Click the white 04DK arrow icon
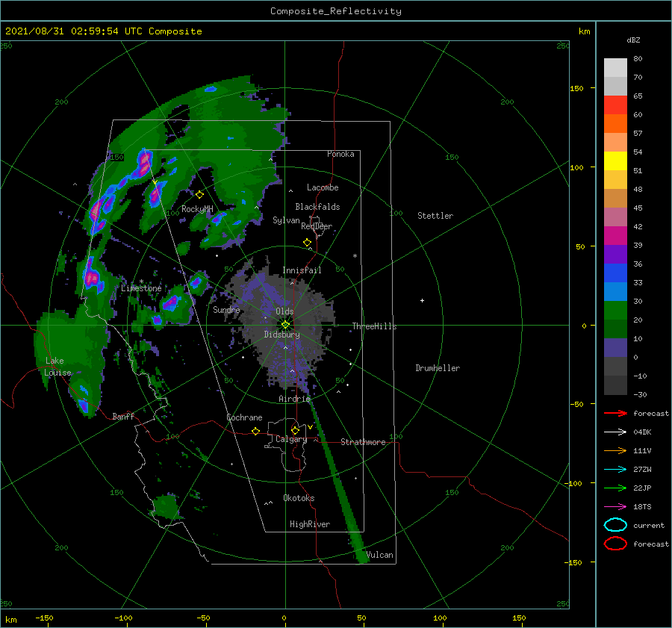 coord(615,432)
